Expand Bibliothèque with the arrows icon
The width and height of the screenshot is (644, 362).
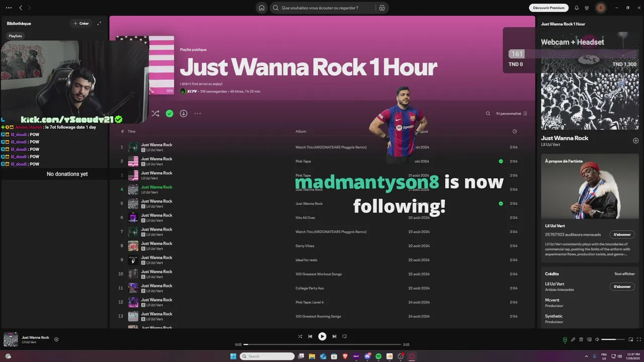tap(99, 23)
